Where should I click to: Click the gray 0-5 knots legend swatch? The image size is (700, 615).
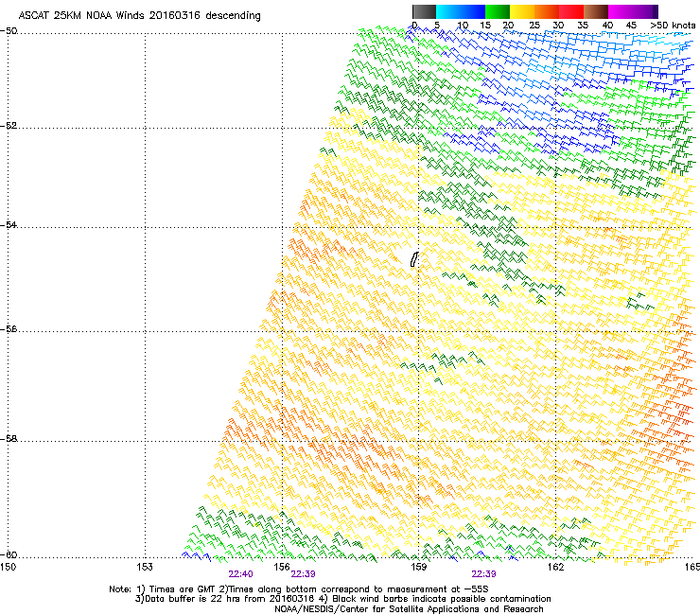[x=424, y=11]
